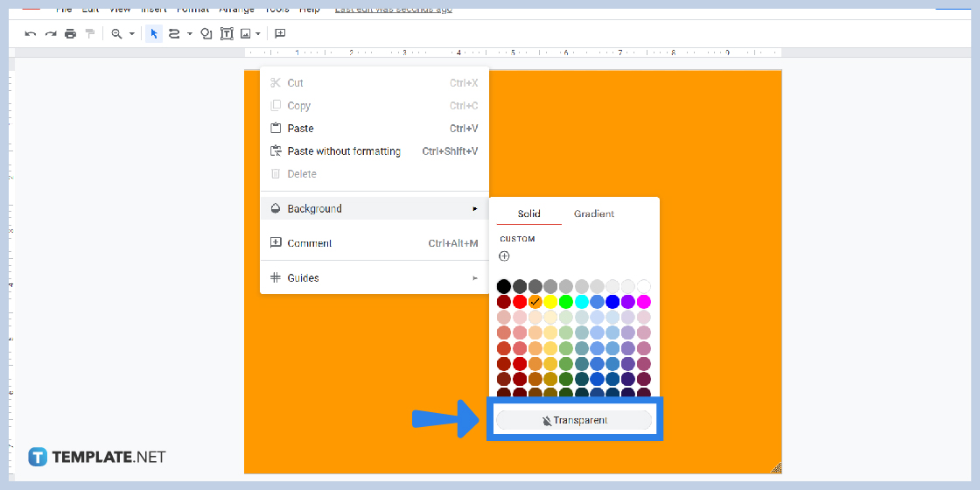
Task: Select the arrow Select tool
Action: click(x=154, y=34)
